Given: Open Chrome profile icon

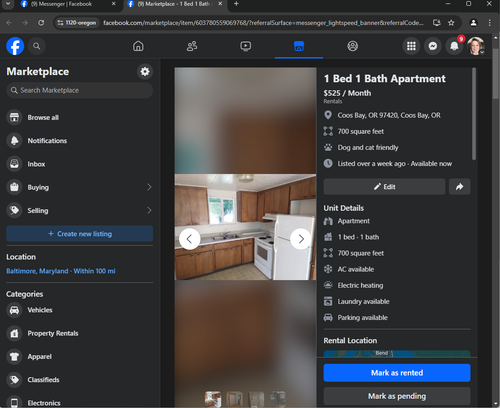Looking at the screenshot, I should click(473, 23).
